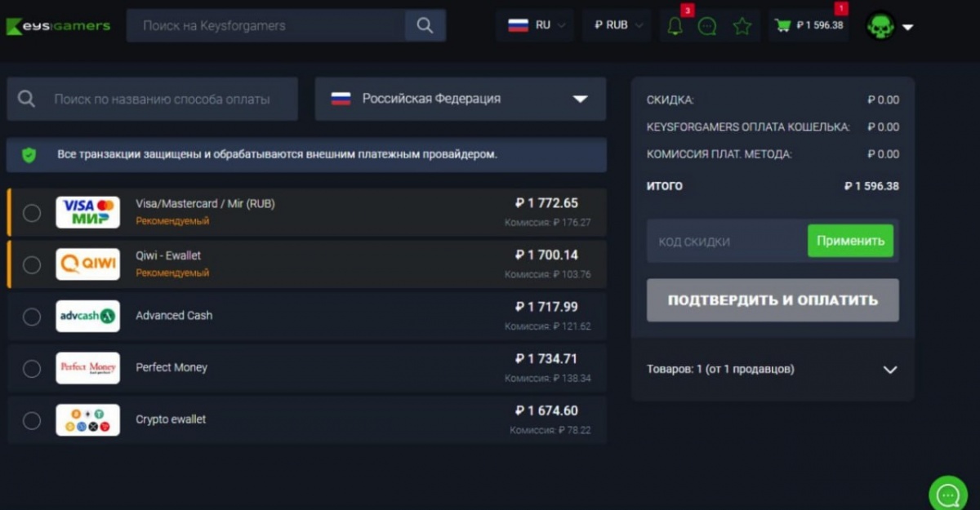Select Perfect Money radio button
The image size is (980, 510).
31,369
